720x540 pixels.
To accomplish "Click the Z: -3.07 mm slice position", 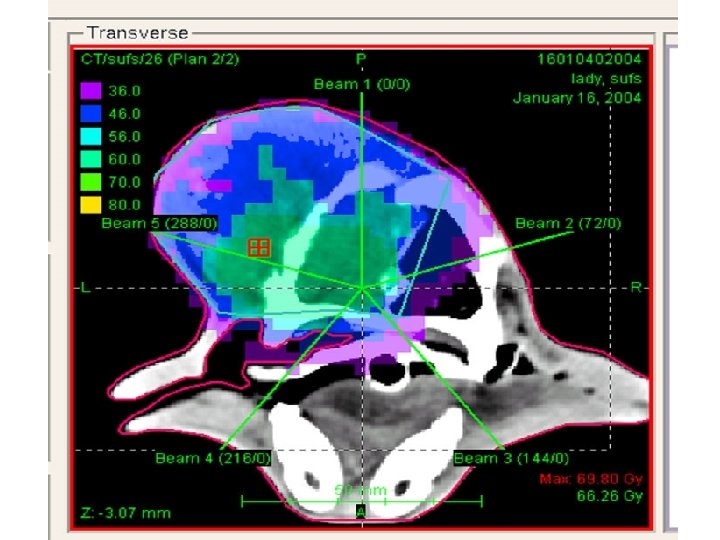I will pos(125,513).
